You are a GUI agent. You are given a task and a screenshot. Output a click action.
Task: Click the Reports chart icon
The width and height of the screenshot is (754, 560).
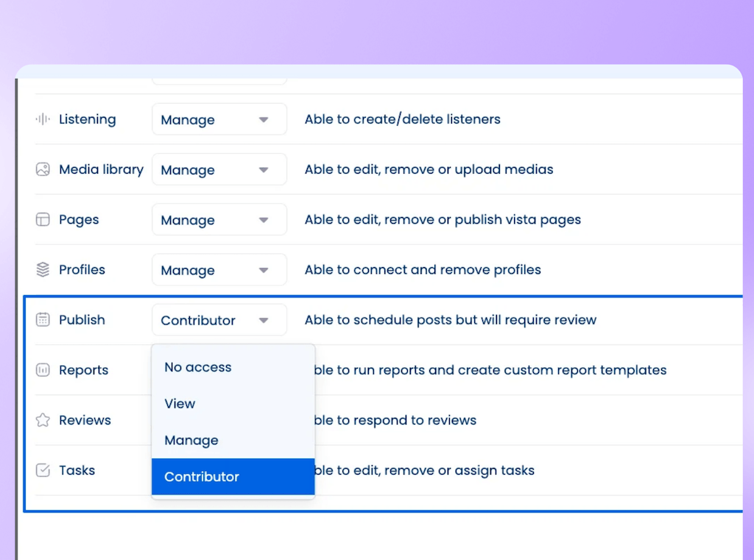tap(43, 370)
